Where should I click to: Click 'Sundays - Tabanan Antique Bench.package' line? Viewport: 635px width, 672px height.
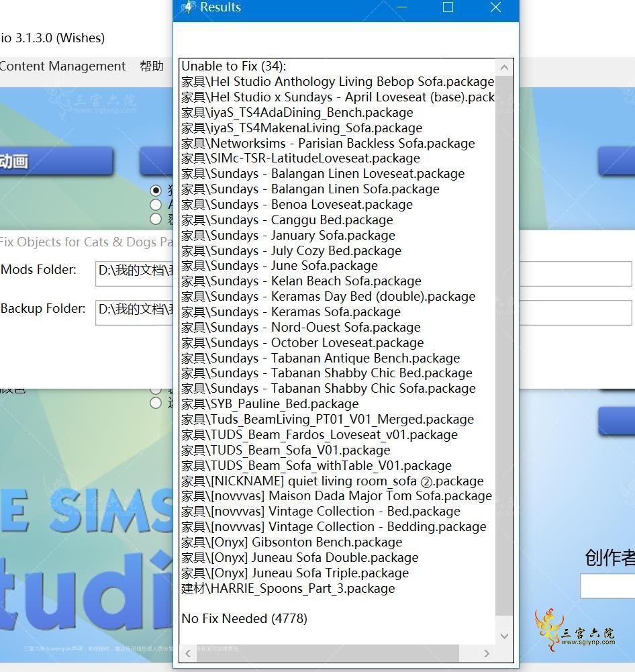point(320,358)
